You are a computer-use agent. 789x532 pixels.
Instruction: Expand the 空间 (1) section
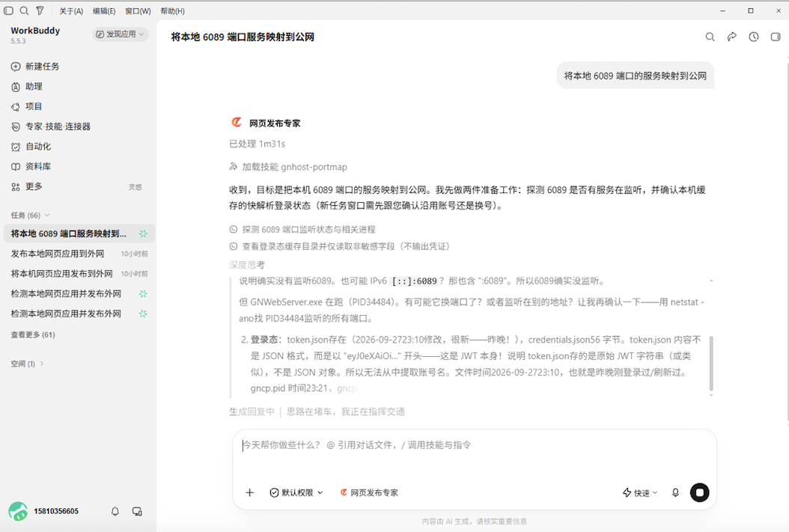(x=27, y=364)
